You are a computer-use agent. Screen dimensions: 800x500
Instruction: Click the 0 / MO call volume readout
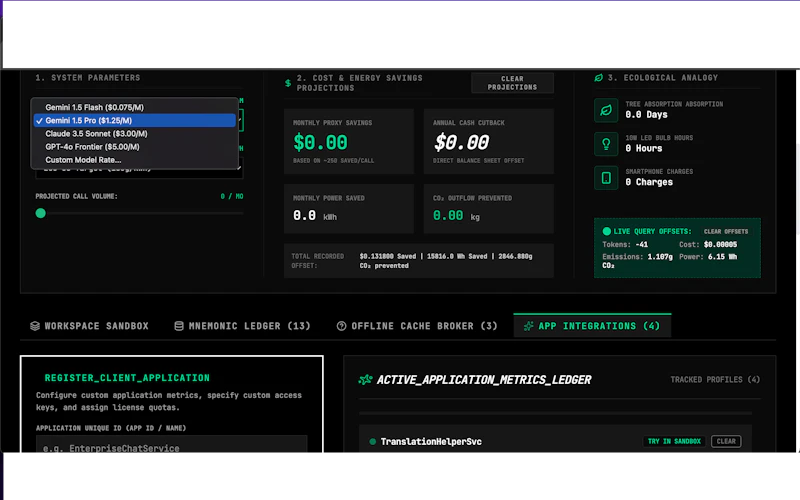click(232, 196)
